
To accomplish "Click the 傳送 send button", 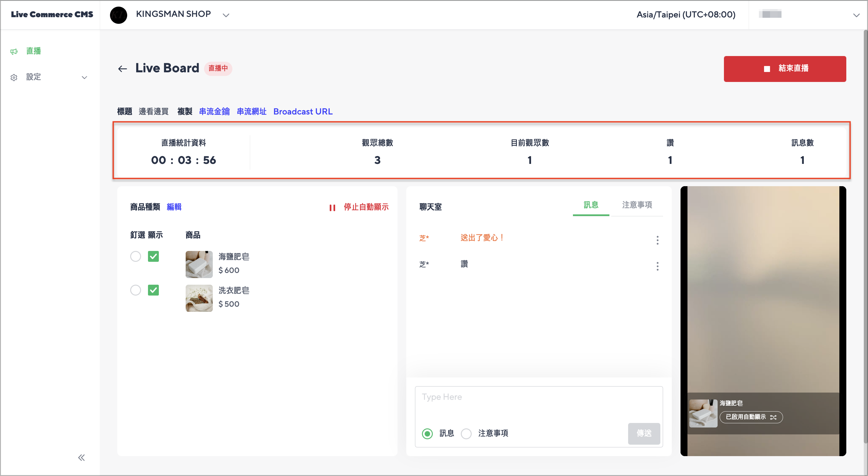I will [644, 433].
